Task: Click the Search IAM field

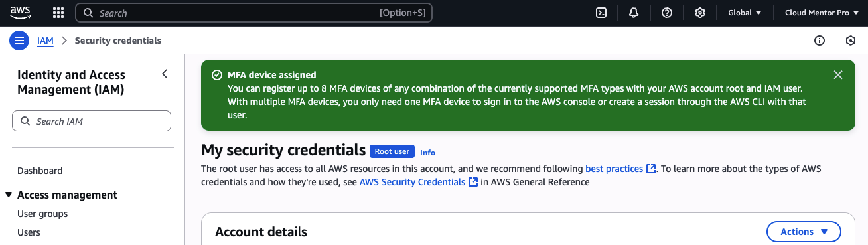Action: click(92, 121)
